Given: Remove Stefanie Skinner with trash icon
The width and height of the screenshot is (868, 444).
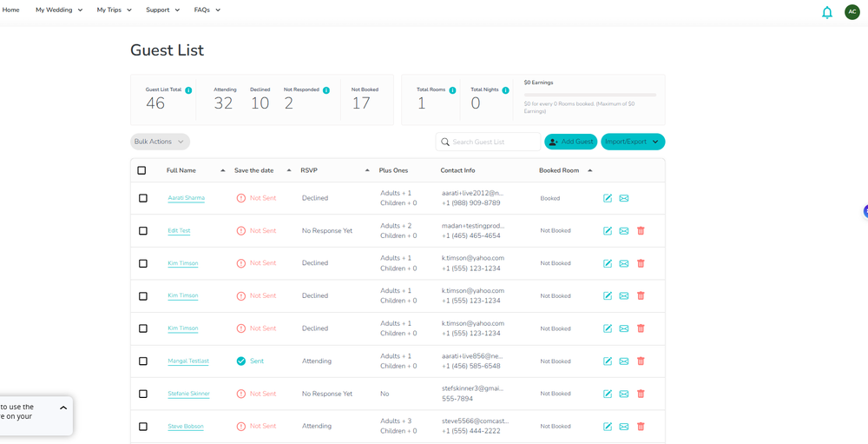Looking at the screenshot, I should [641, 394].
